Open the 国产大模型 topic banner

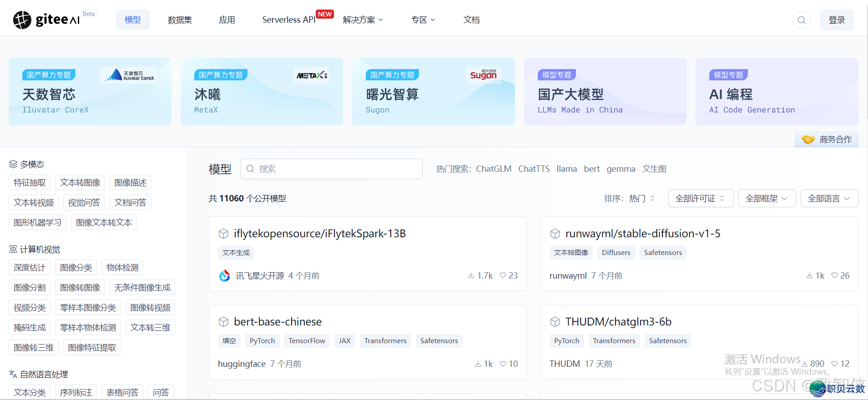point(605,91)
